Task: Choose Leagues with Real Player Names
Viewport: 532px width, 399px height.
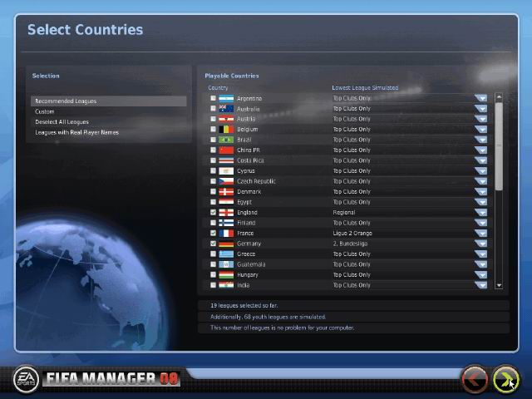Action: (x=109, y=132)
